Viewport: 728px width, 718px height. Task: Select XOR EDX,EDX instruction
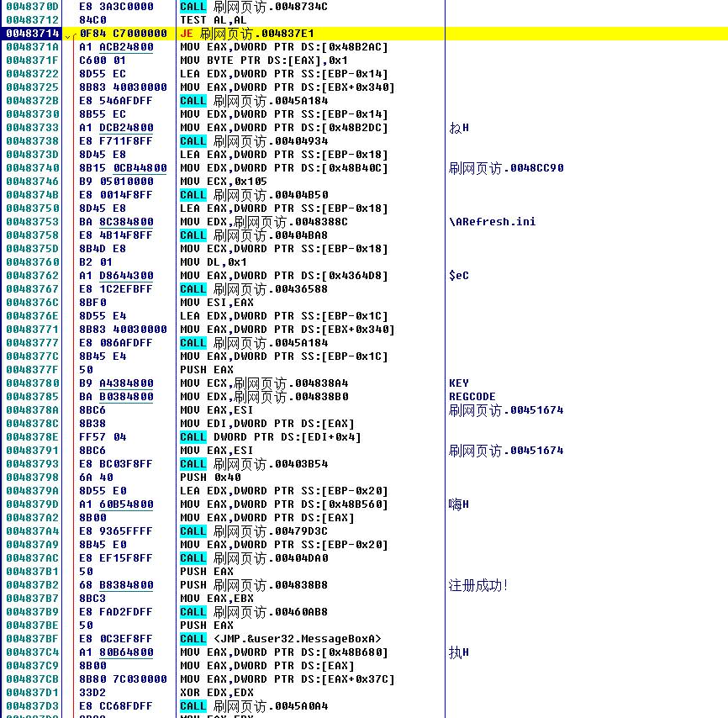click(x=217, y=693)
